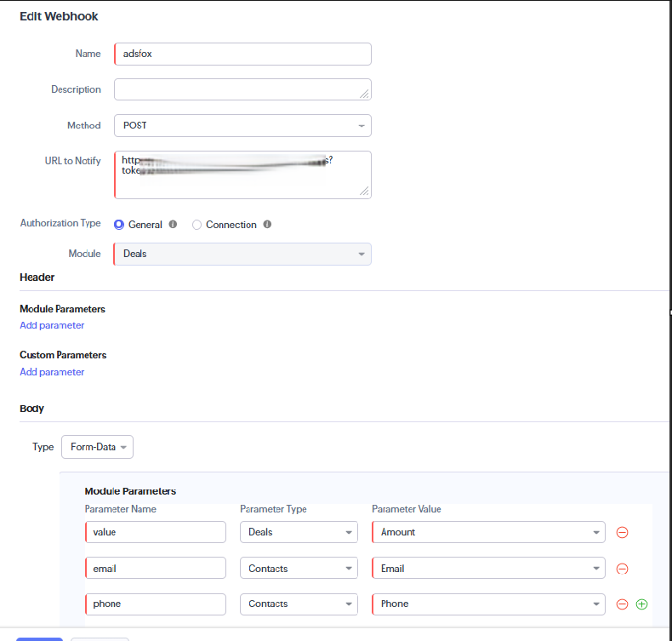Click the 'phone' parameter name field

pyautogui.click(x=156, y=604)
